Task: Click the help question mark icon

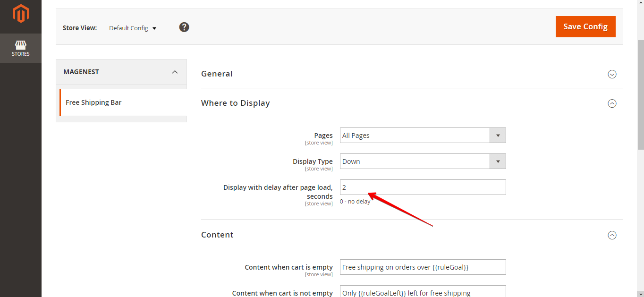Action: [184, 27]
